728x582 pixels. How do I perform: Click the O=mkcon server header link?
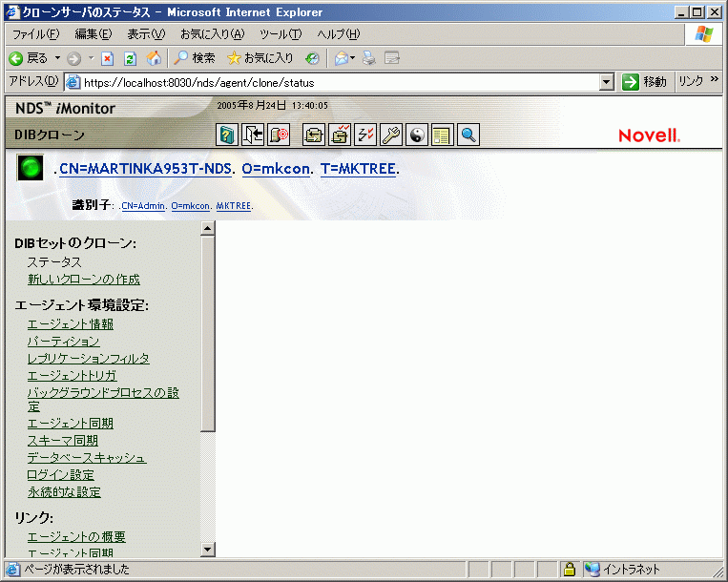(276, 169)
